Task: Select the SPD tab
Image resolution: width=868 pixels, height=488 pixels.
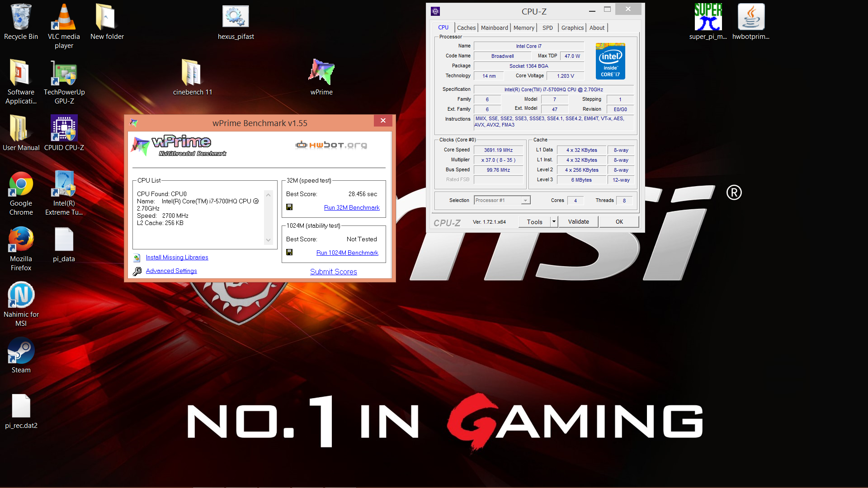Action: pos(547,28)
